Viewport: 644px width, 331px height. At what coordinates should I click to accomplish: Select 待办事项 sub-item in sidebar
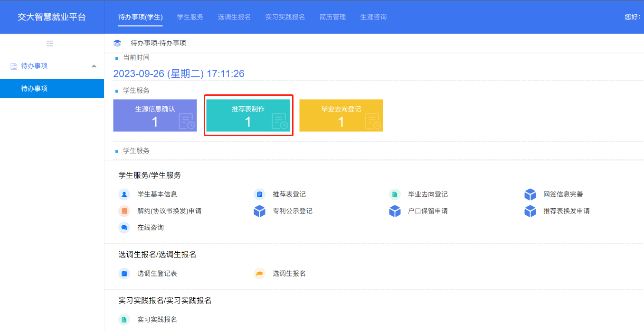point(34,89)
